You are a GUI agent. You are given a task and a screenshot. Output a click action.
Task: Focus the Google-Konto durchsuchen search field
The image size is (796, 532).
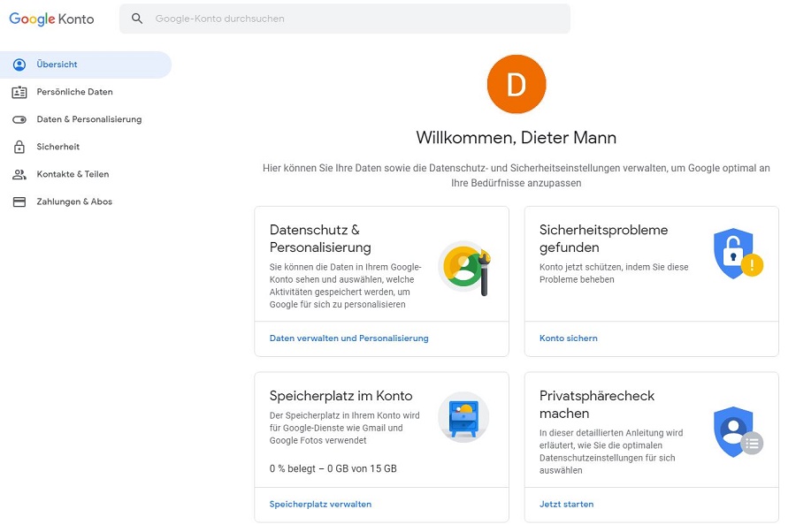pyautogui.click(x=345, y=19)
